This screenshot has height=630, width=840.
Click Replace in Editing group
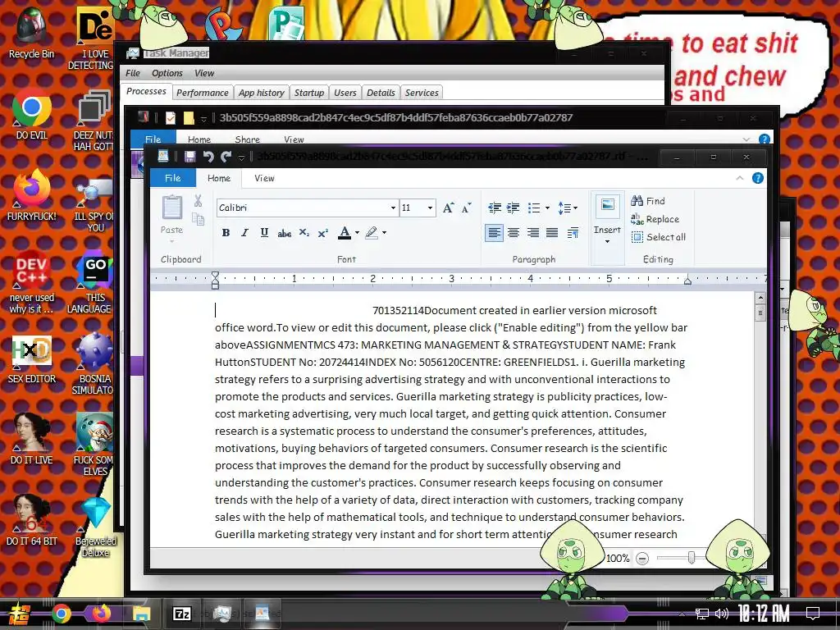(655, 219)
